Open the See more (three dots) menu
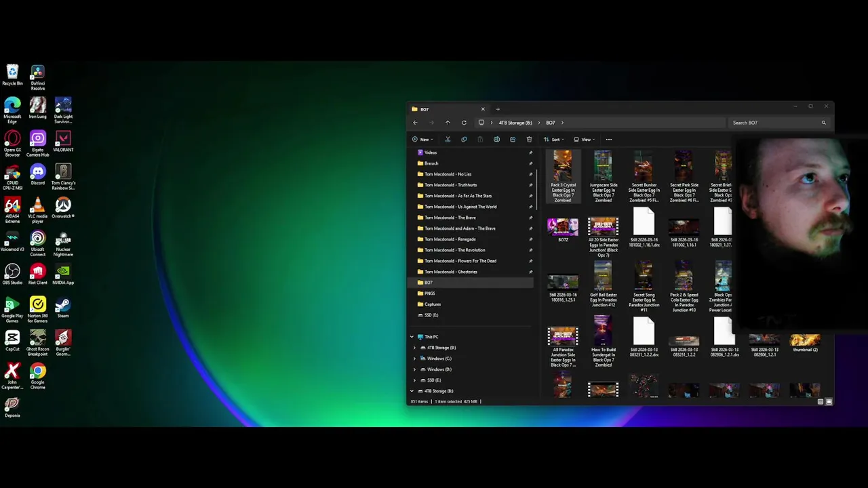Screen dimensions: 868x488 pos(608,140)
